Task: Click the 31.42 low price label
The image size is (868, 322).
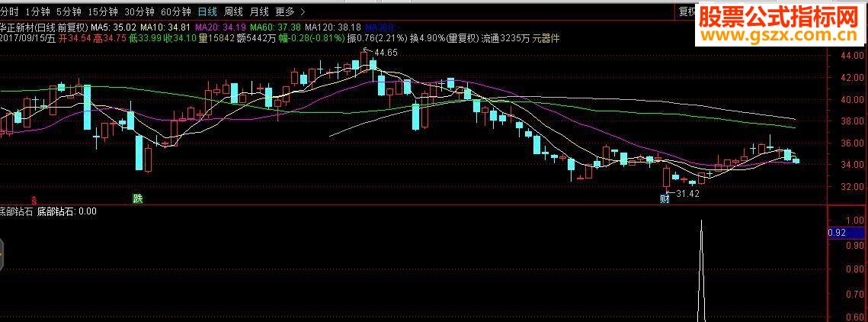Action: pos(687,193)
